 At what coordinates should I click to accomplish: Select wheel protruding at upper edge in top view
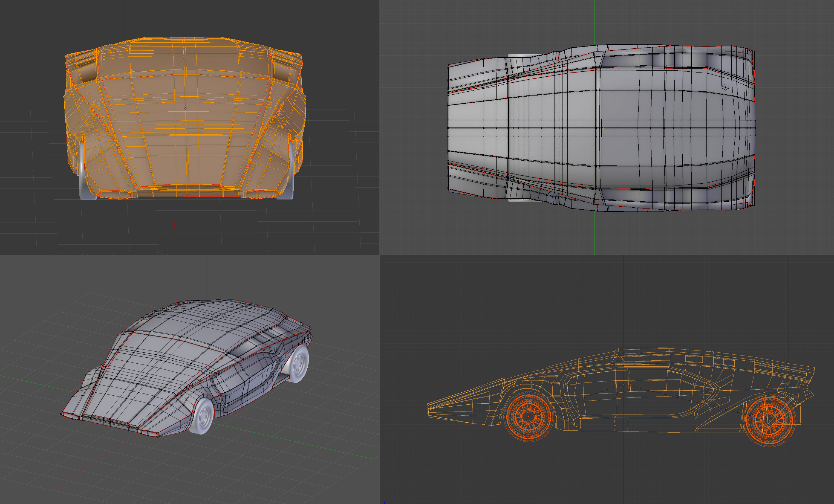pos(526,56)
